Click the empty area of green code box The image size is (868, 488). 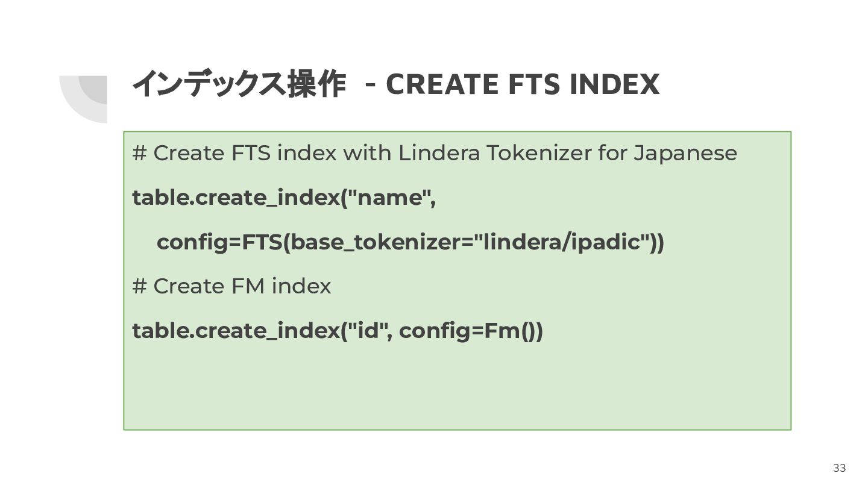[457, 386]
